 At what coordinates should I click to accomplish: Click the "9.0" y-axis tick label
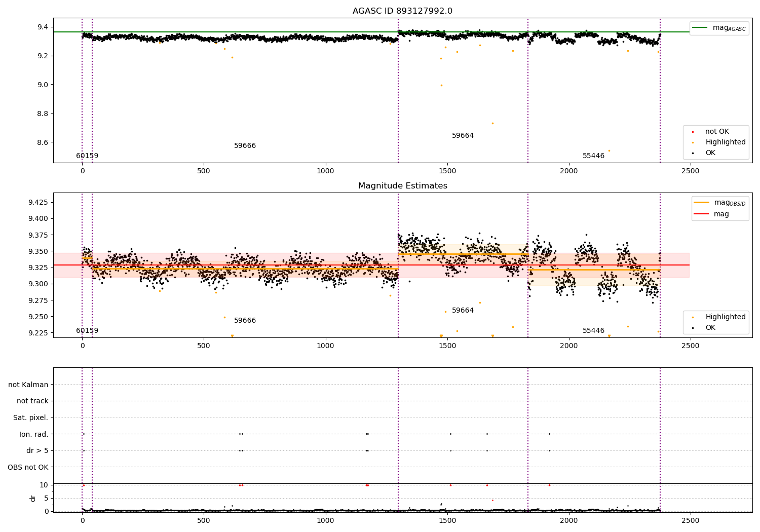pyautogui.click(x=43, y=85)
